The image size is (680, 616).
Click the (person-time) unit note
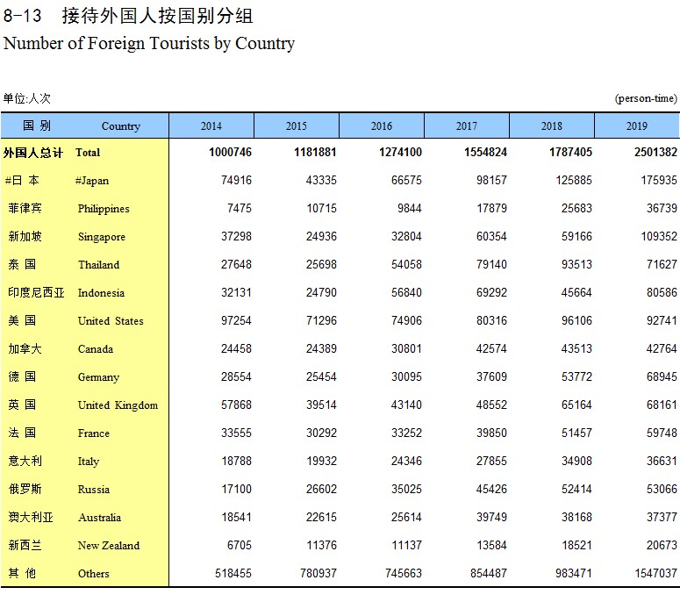click(646, 98)
